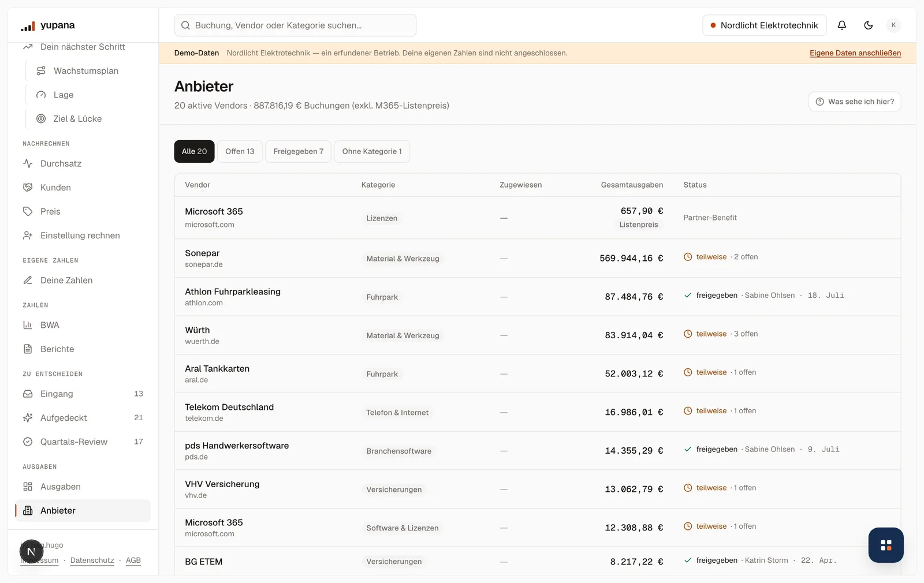Select the Alle 20 filter tab
This screenshot has width=924, height=583.
[x=194, y=151]
